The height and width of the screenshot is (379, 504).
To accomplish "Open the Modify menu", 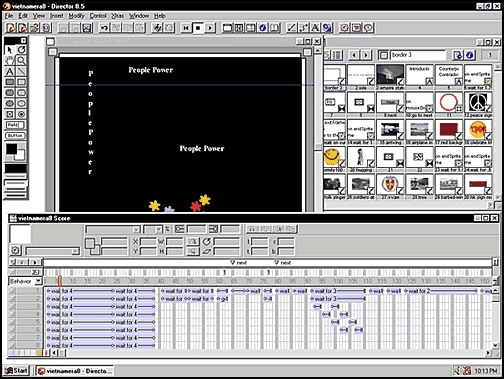I will point(77,16).
